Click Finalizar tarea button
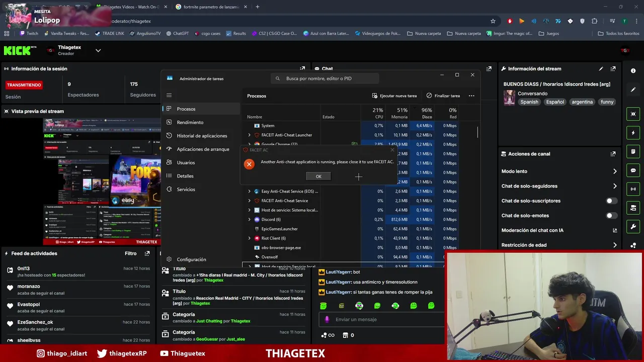The image size is (644, 362). 443,96
